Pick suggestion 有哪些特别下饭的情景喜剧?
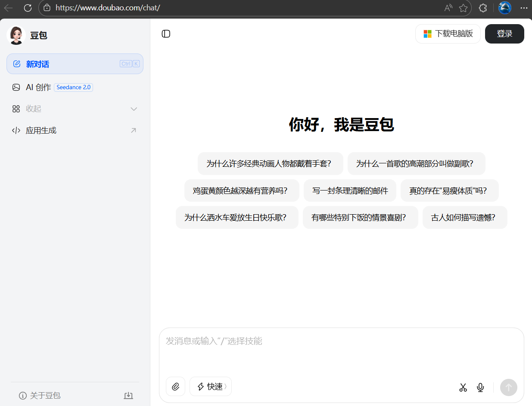Image resolution: width=532 pixels, height=406 pixels. 361,217
